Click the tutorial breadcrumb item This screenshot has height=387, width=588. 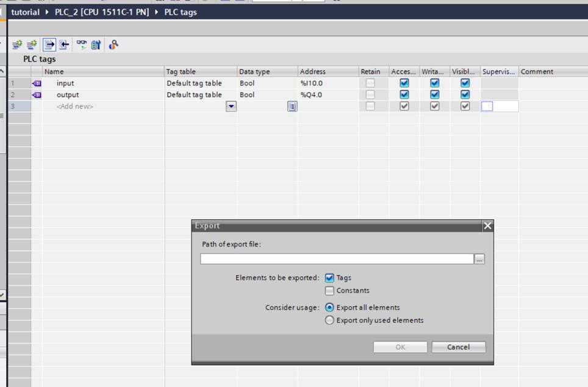tap(25, 12)
